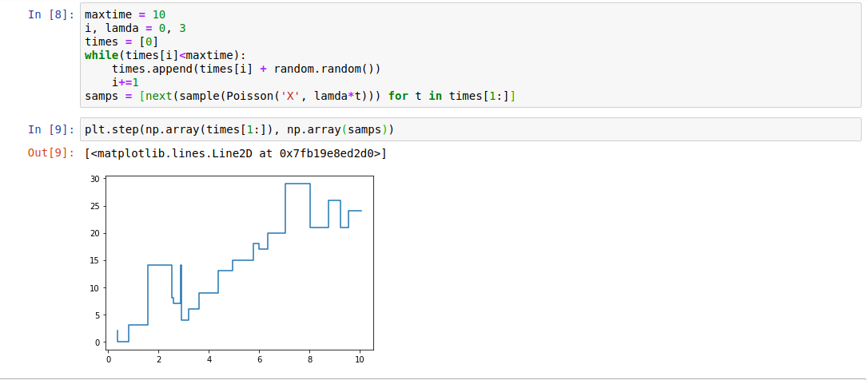The height and width of the screenshot is (380, 868).
Task: Click the x-axis label 4
Action: (x=209, y=359)
